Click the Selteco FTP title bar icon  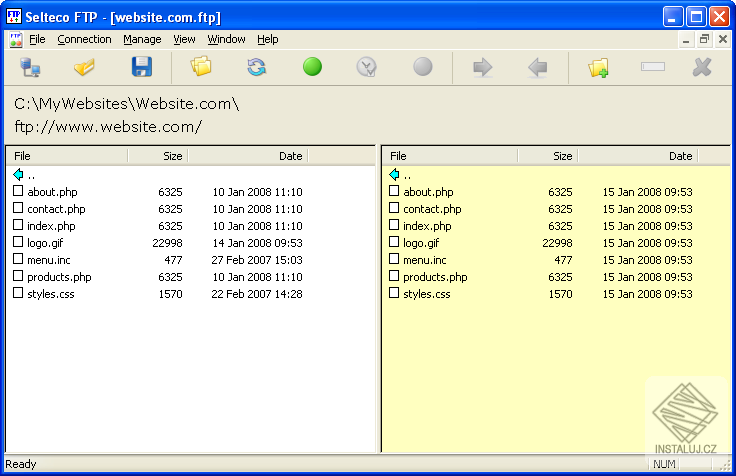coord(14,16)
